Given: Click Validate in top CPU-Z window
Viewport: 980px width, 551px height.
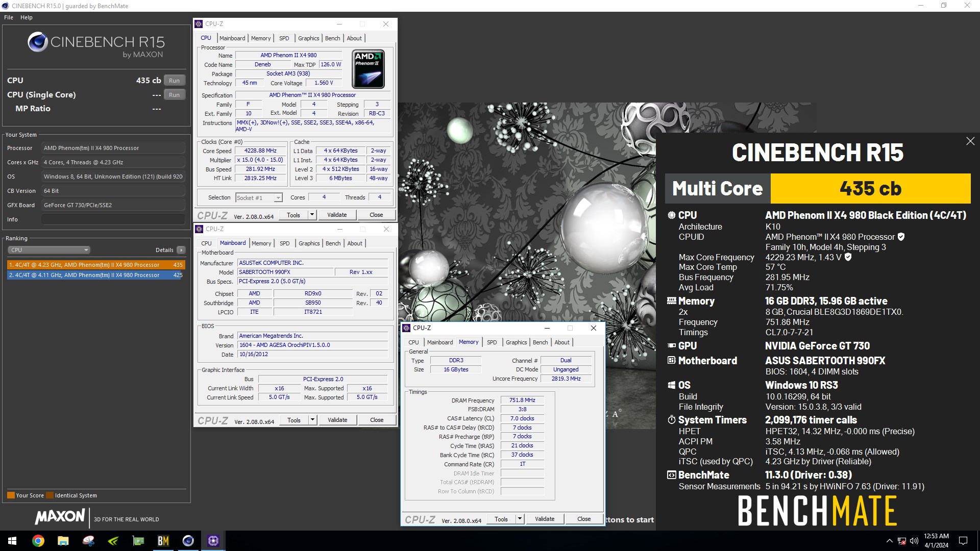Looking at the screenshot, I should pos(337,215).
